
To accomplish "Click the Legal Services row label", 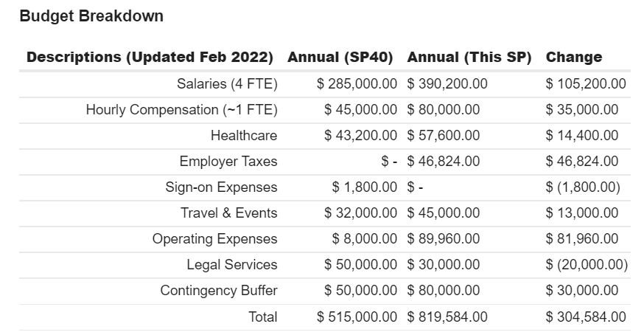I will [x=232, y=265].
